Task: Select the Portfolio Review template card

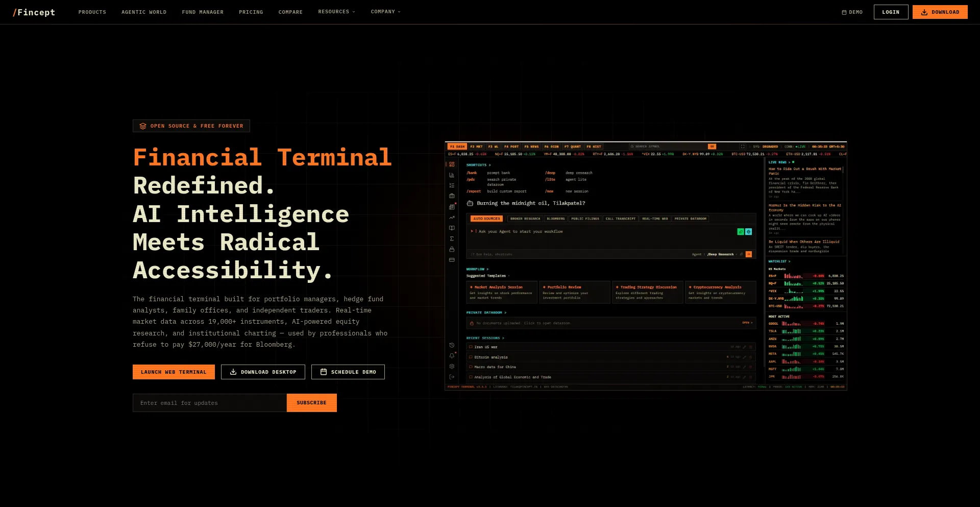Action: (x=575, y=293)
